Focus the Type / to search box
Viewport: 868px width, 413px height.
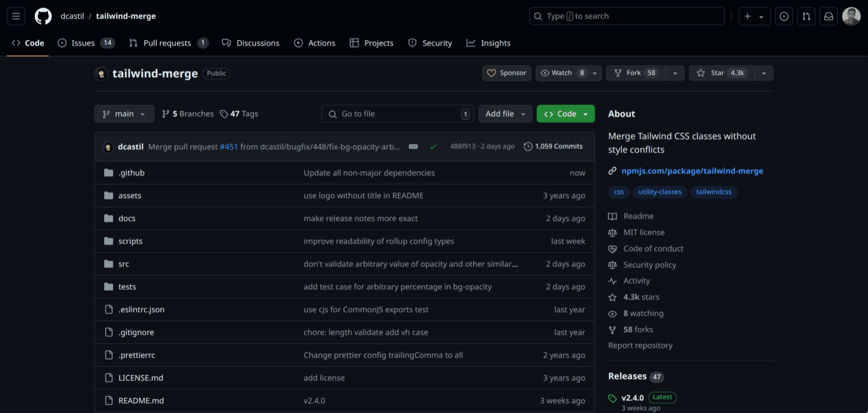point(627,16)
